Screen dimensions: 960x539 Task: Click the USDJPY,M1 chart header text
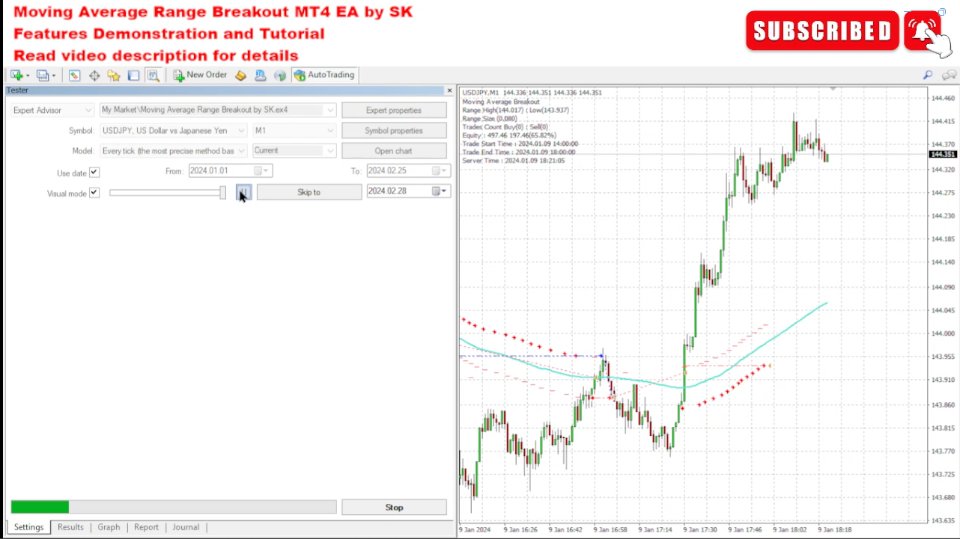click(532, 93)
